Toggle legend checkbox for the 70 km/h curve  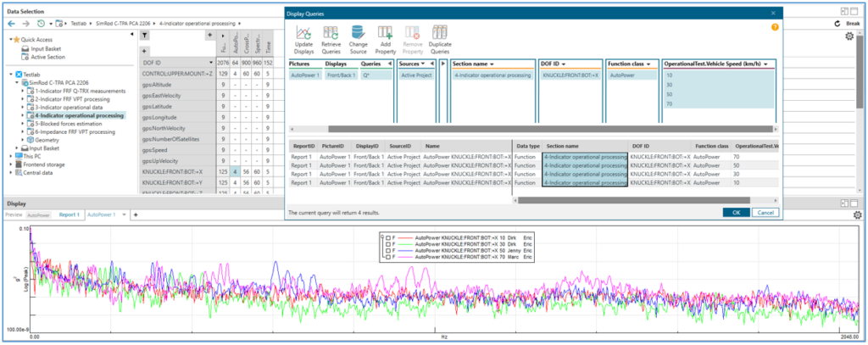pyautogui.click(x=389, y=257)
